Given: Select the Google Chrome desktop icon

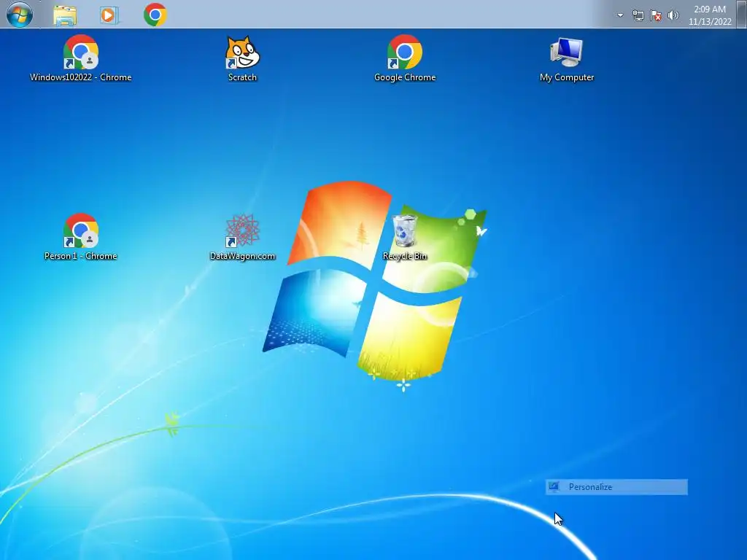Looking at the screenshot, I should click(404, 58).
